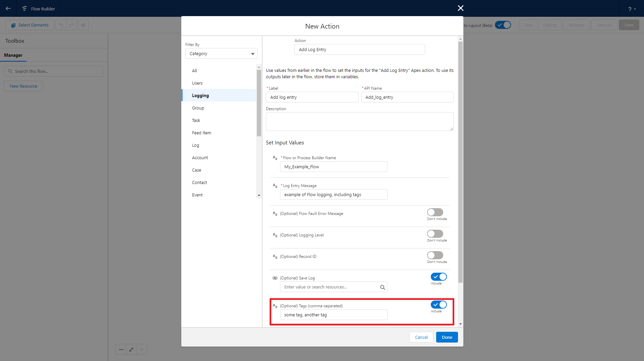This screenshot has height=361, width=644.
Task: Select the Group category
Action: point(219,108)
